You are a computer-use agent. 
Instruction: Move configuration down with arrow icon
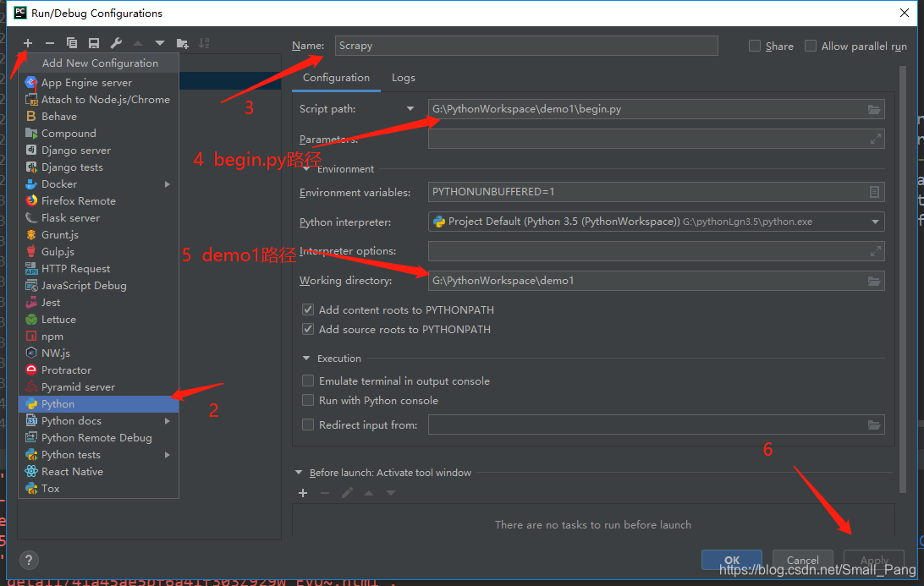pyautogui.click(x=160, y=43)
